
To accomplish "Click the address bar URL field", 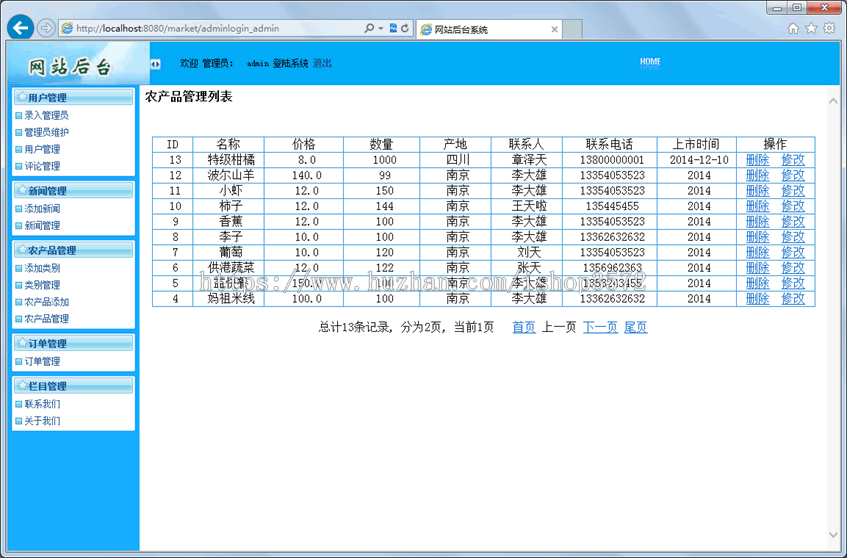I will [x=216, y=28].
